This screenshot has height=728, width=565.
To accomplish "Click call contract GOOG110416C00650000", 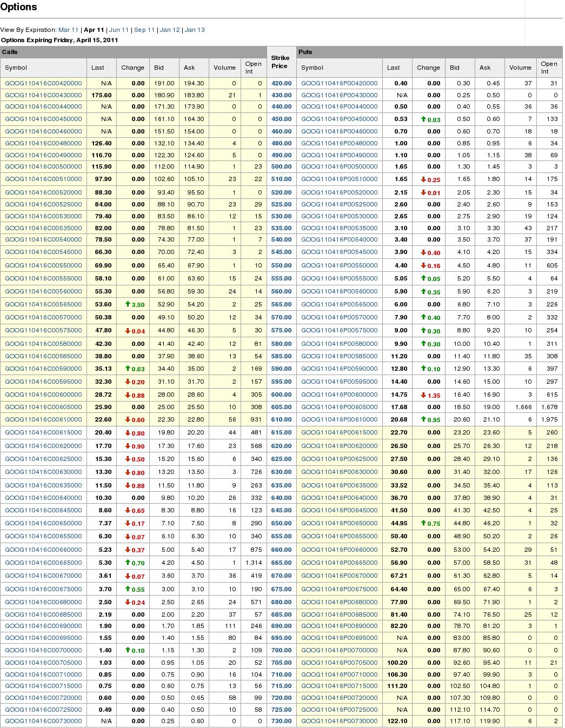I will 43,523.
